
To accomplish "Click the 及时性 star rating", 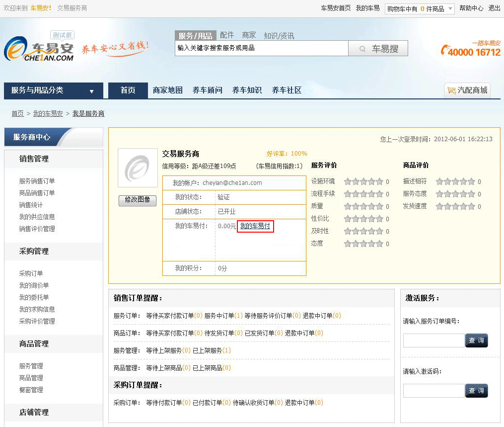I will [363, 231].
